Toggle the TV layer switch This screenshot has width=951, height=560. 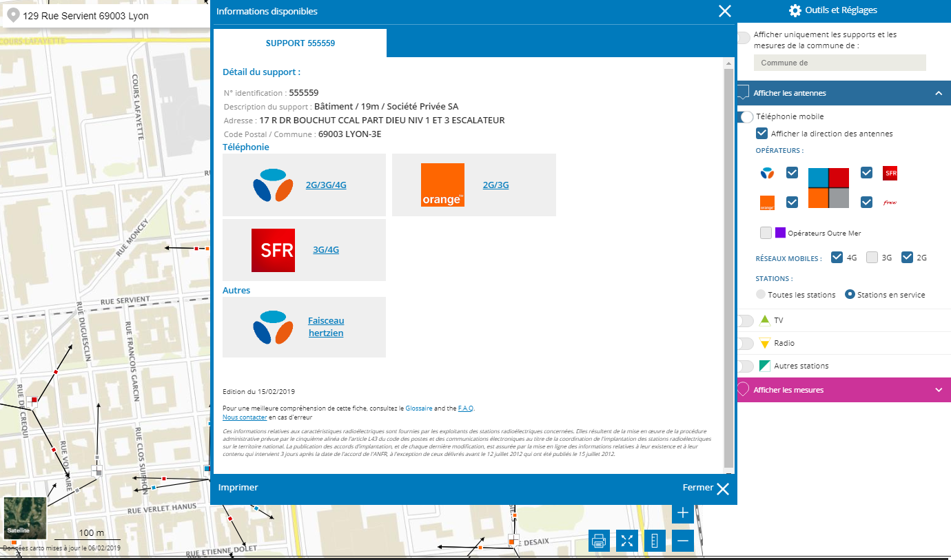(745, 320)
